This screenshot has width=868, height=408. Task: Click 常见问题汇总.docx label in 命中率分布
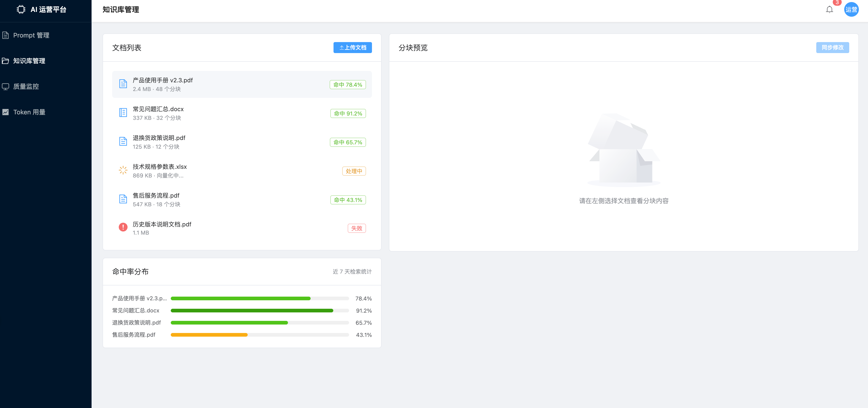pyautogui.click(x=136, y=311)
